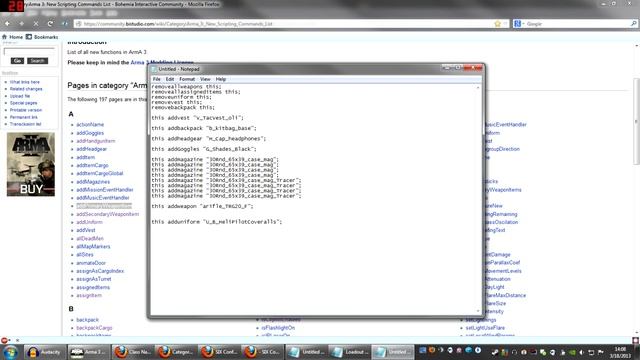Open the actionName command link

coord(90,124)
